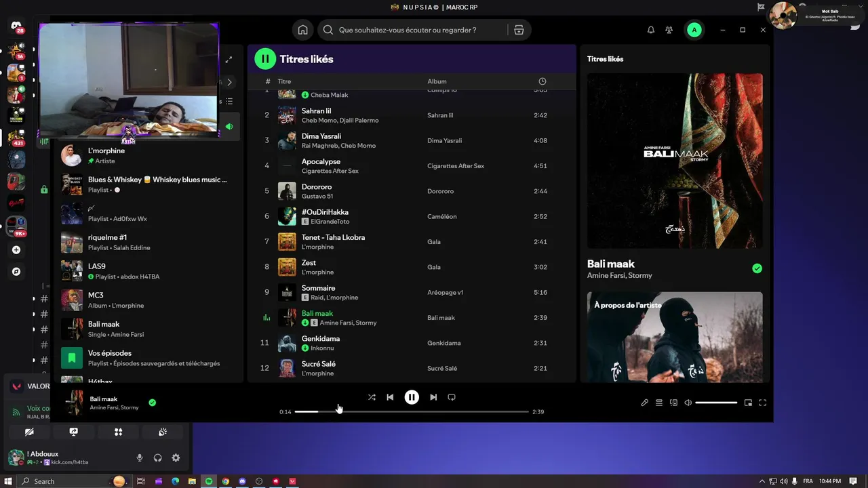Open the mini player icon
Viewport: 868px width, 488px height.
(x=748, y=403)
